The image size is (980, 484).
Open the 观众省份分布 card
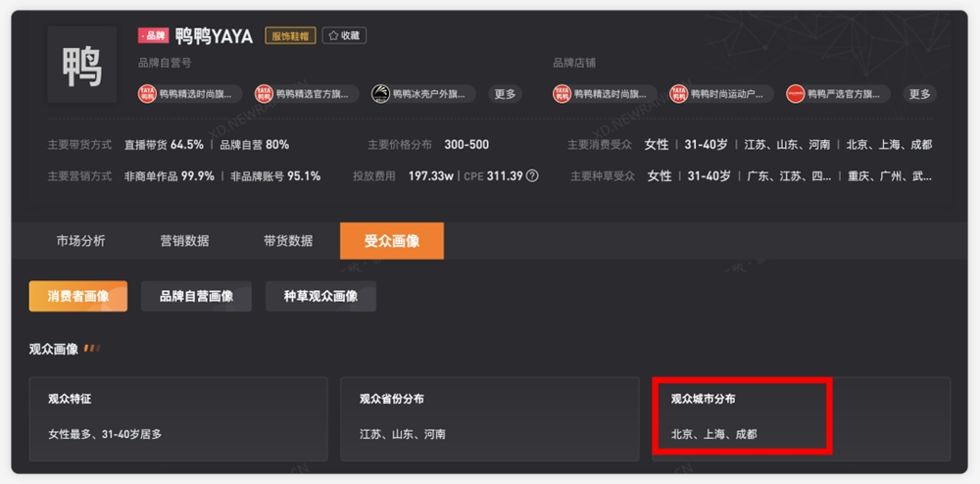pos(489,419)
